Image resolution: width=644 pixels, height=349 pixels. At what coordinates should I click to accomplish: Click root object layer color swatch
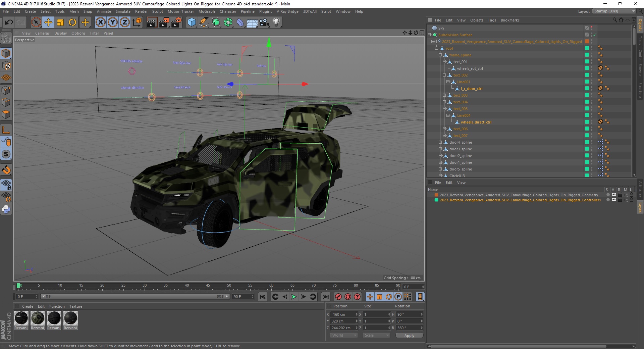[587, 48]
